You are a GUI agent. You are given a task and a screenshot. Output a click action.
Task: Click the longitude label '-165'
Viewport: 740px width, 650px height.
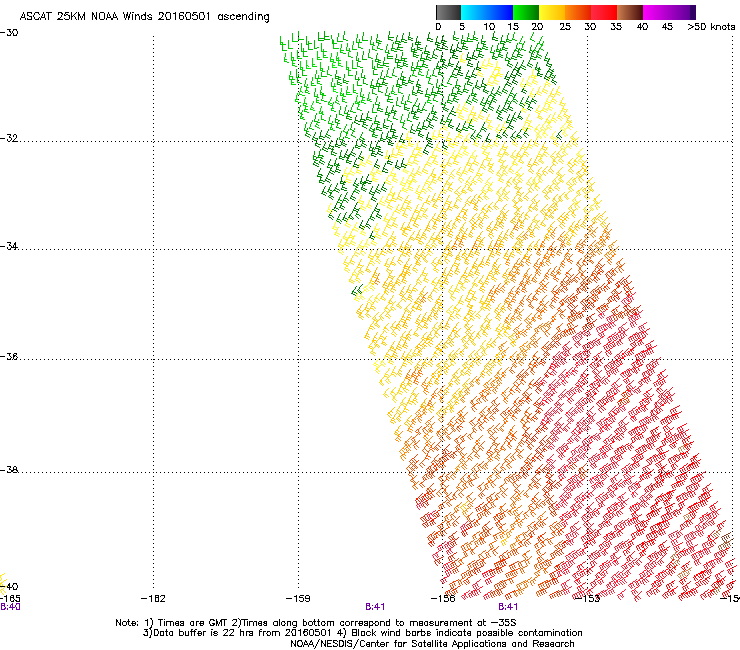pyautogui.click(x=10, y=599)
